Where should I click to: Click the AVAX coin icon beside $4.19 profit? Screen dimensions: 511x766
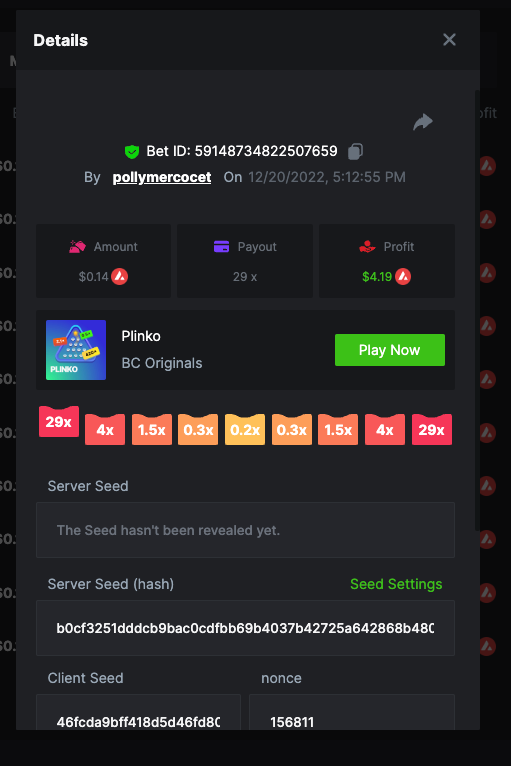(403, 277)
